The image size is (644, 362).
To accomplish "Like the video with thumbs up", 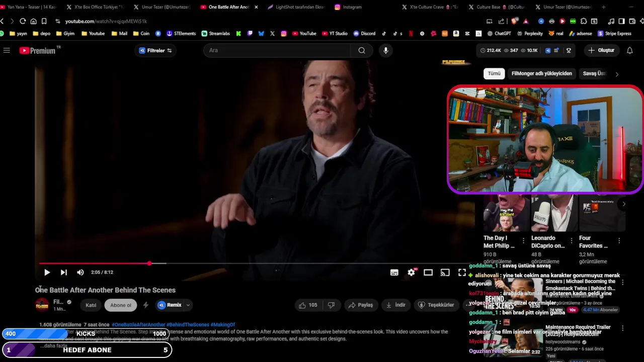I will [308, 305].
